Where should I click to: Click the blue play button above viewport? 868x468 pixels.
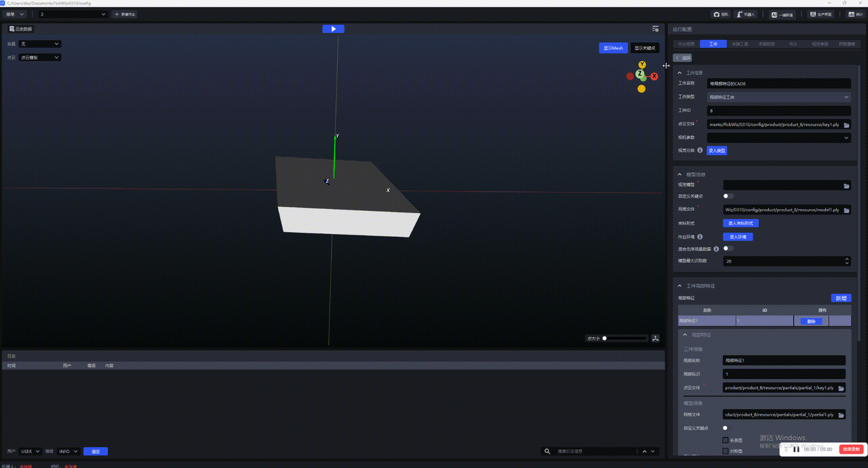(x=333, y=28)
